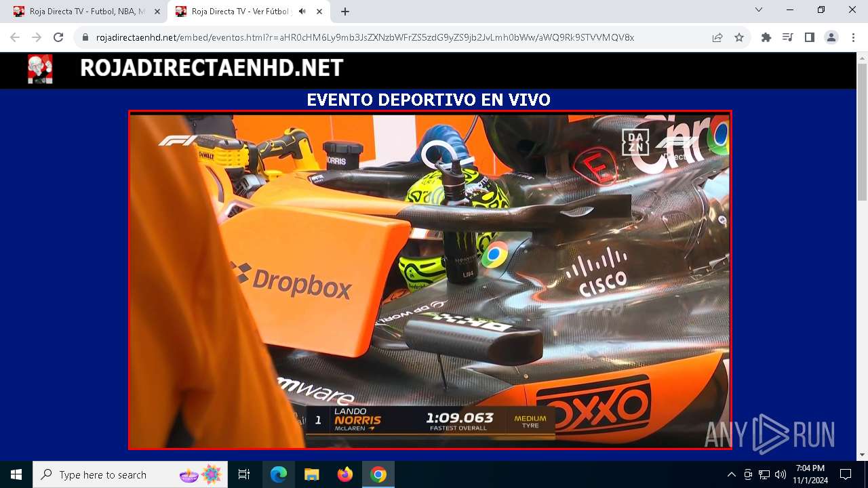868x488 pixels.
Task: Close the first Roja Directa tab
Action: point(157,12)
